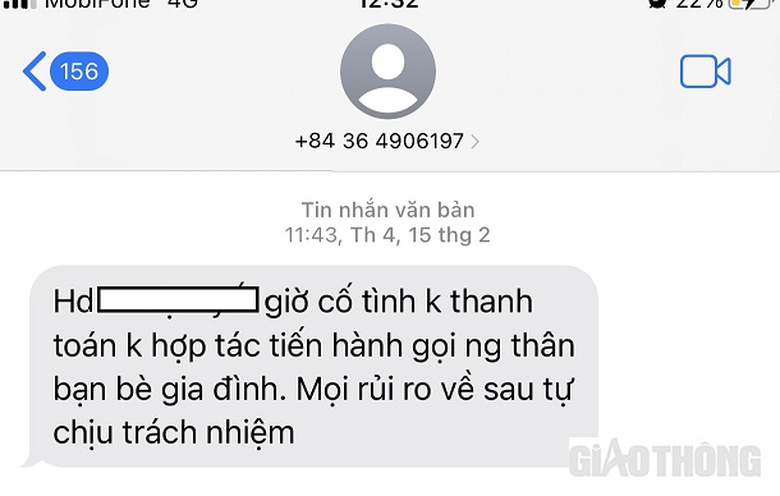Tap the white redacted box in message

(178, 299)
